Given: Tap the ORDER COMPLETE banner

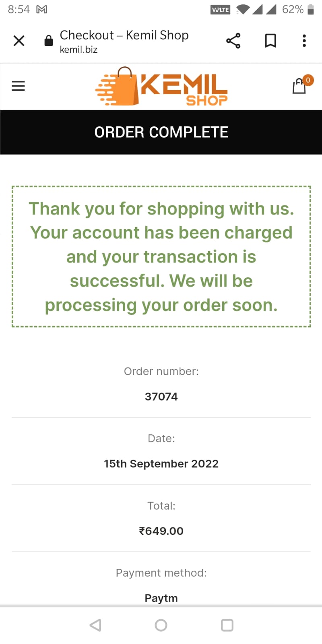Looking at the screenshot, I should [161, 132].
